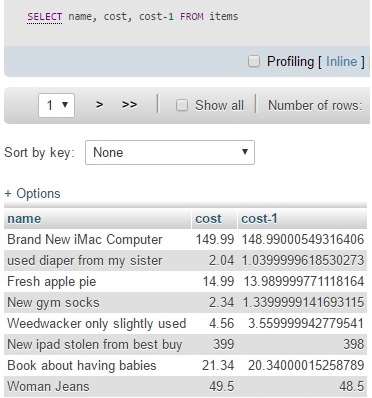This screenshot has height=398, width=372.
Task: Select the cell 'Woman Jeans'
Action: pyautogui.click(x=97, y=386)
